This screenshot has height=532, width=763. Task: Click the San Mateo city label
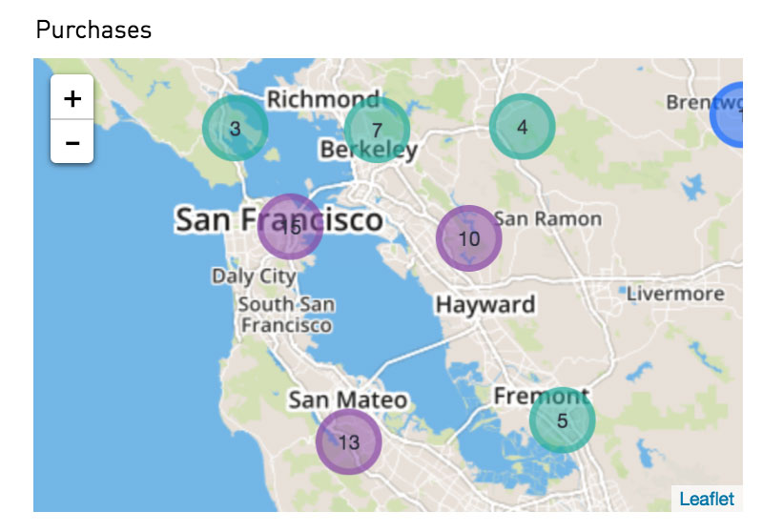[348, 399]
